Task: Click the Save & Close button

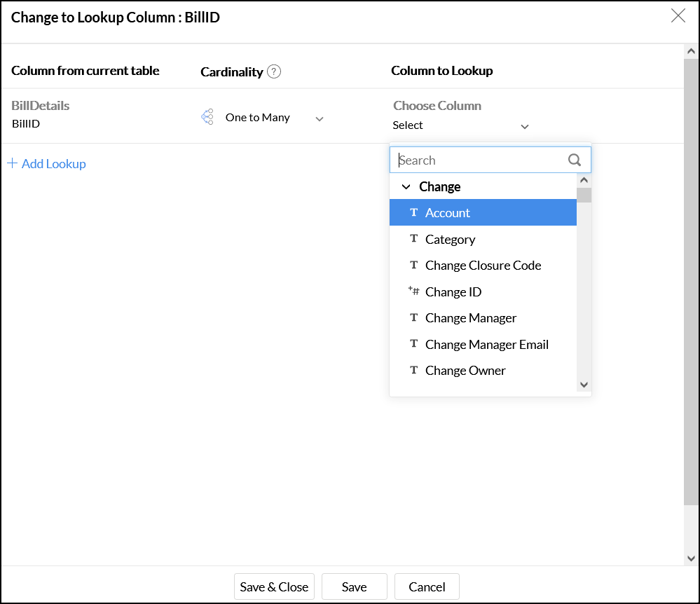Action: pos(274,587)
